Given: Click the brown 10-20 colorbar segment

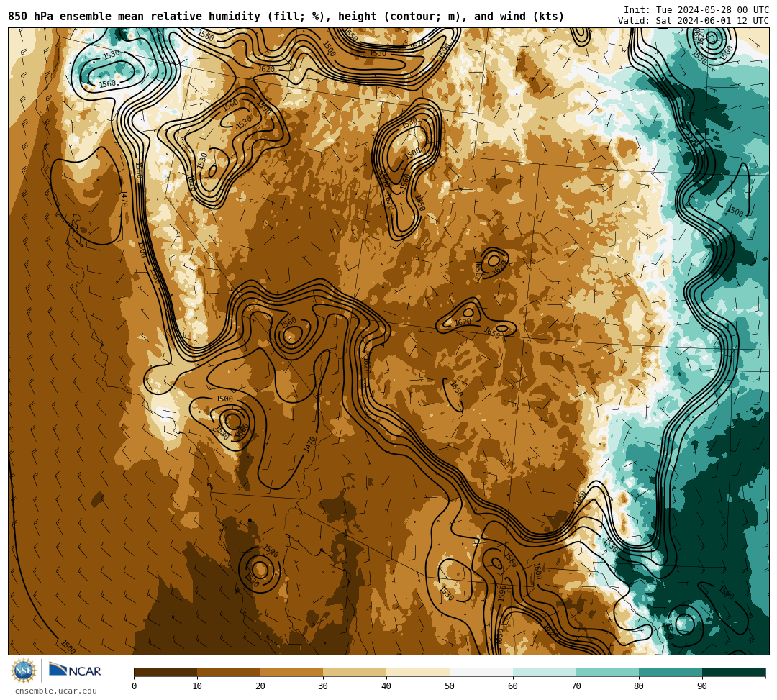Looking at the screenshot, I should [229, 672].
